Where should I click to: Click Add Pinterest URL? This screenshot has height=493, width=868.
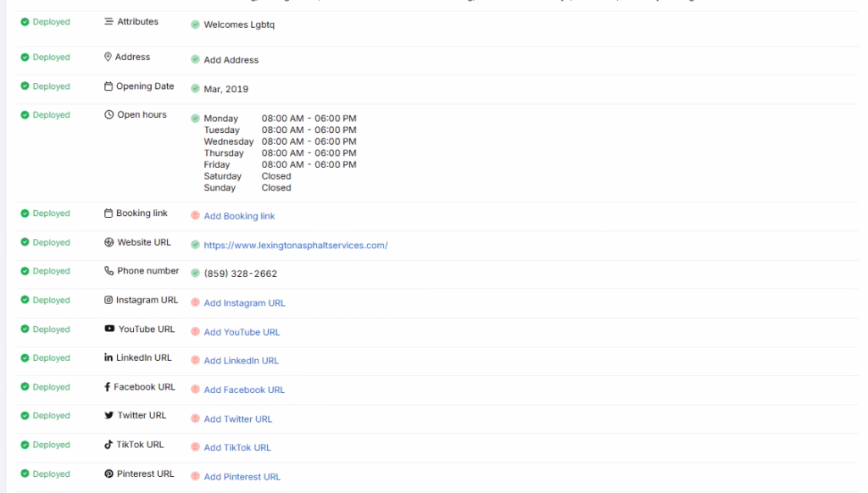point(242,477)
